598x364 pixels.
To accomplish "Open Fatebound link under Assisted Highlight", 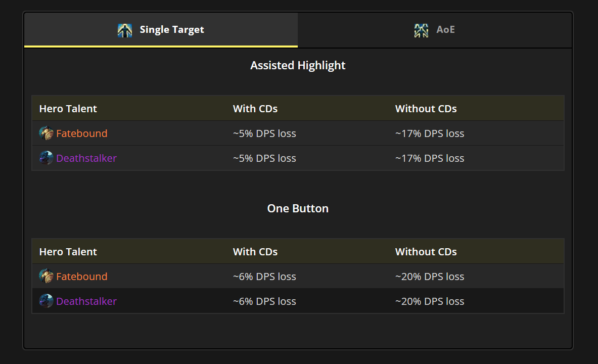I will pos(82,133).
